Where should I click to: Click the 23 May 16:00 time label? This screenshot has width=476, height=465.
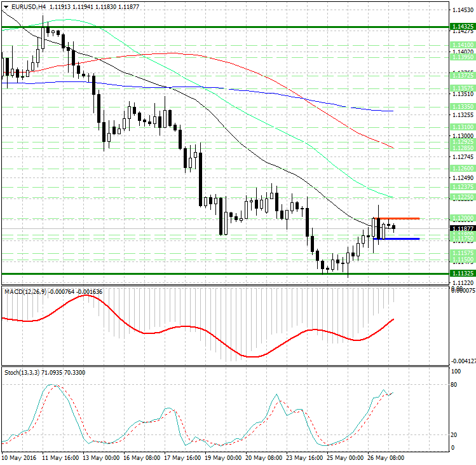click(x=304, y=458)
